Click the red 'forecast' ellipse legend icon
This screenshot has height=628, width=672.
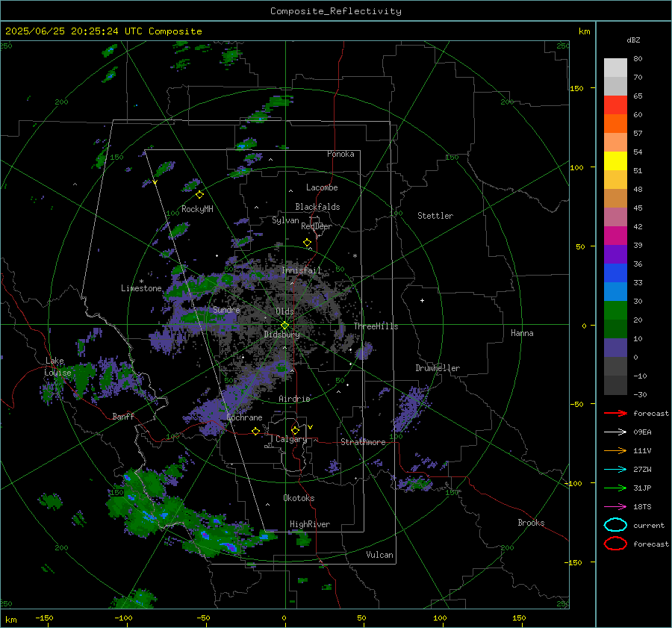615,544
